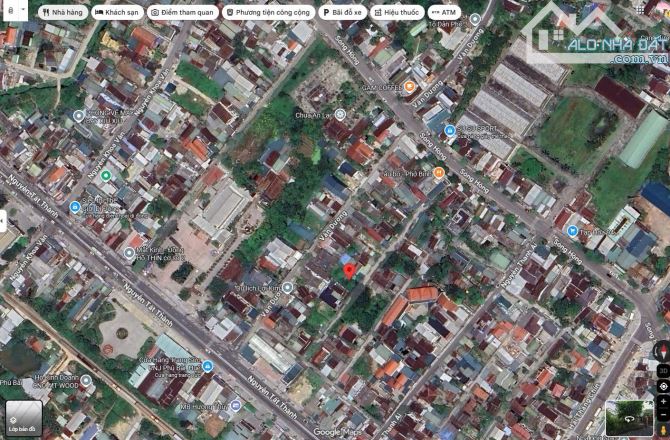Filter by Nhà hàng restaurants
The width and height of the screenshot is (670, 440).
pyautogui.click(x=62, y=13)
